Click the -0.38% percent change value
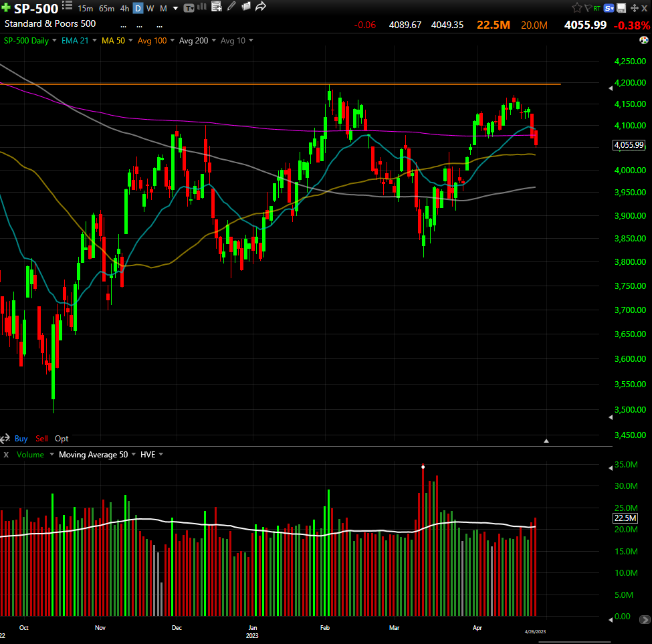 (632, 25)
